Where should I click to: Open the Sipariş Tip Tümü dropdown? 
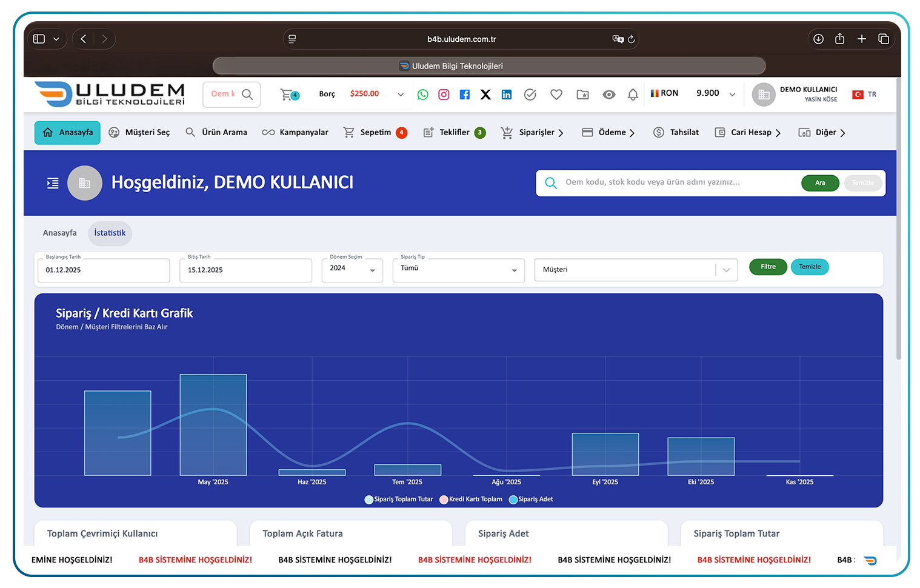(459, 270)
